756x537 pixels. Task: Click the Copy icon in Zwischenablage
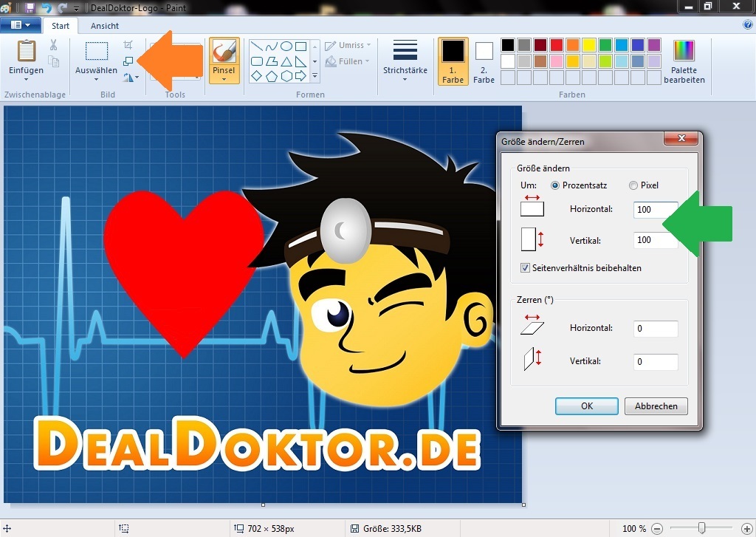click(x=53, y=61)
